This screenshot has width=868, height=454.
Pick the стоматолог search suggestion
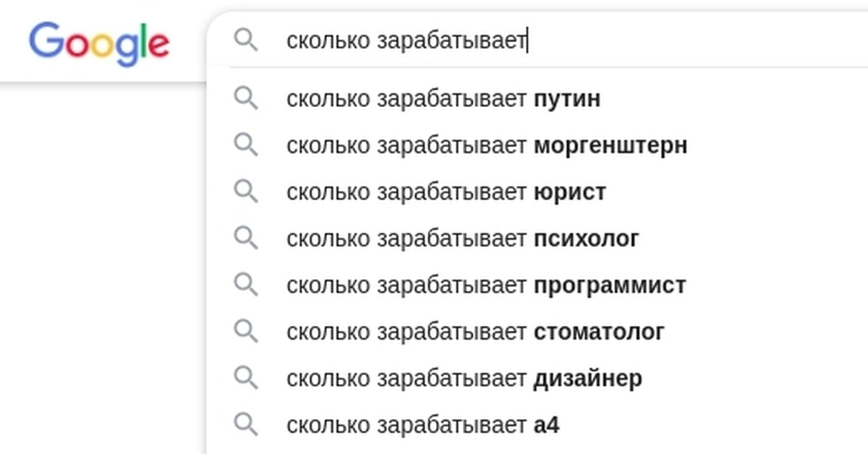click(x=475, y=332)
